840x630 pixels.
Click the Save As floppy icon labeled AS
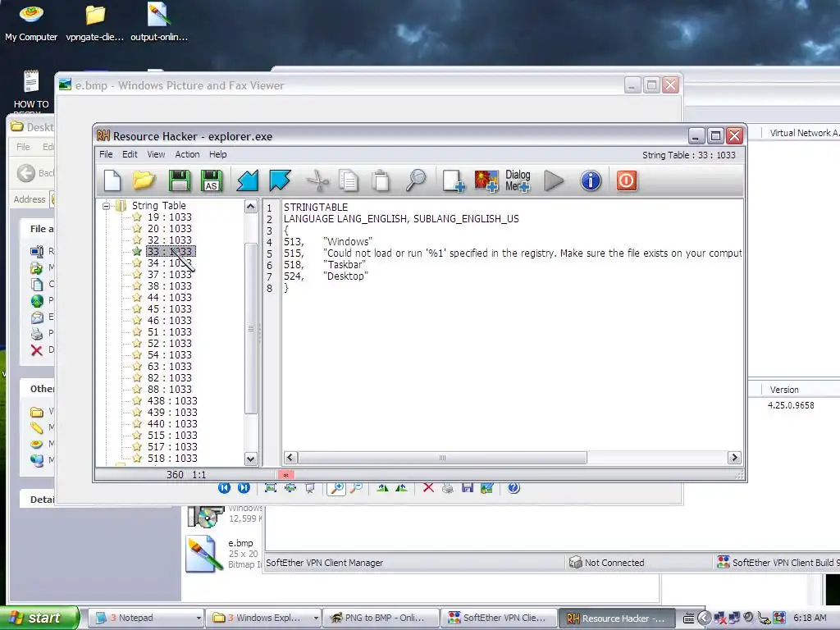[x=212, y=180]
